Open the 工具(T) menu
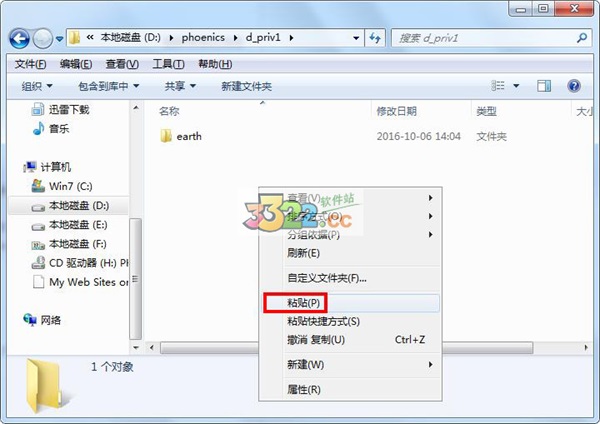Viewport: 600px width, 424px height. tap(168, 64)
